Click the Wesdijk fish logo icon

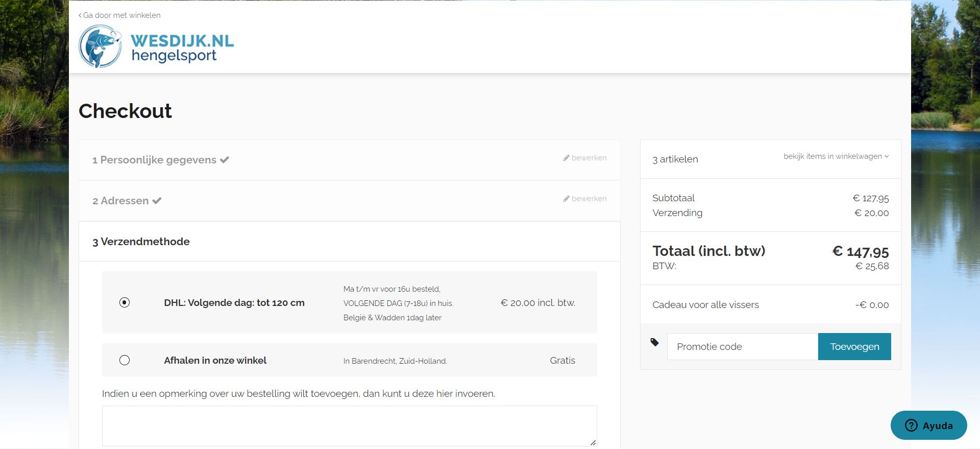pyautogui.click(x=100, y=46)
